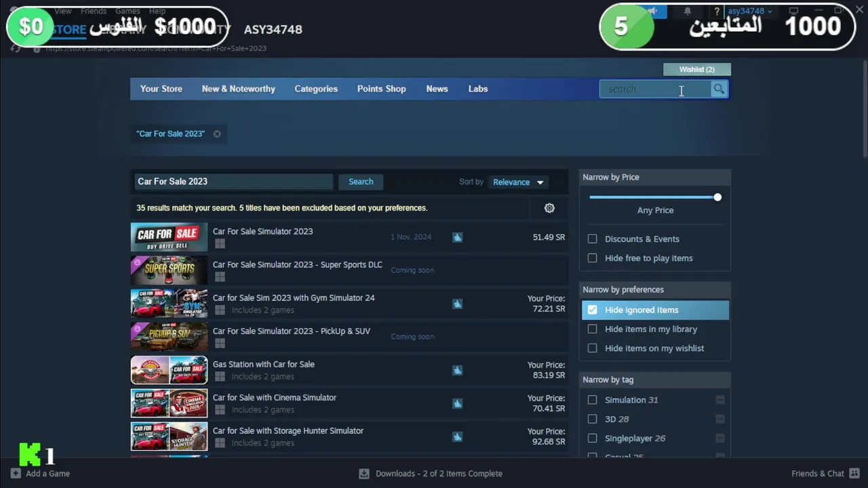Adjust the price slider handle
The image size is (868, 488).
(717, 197)
